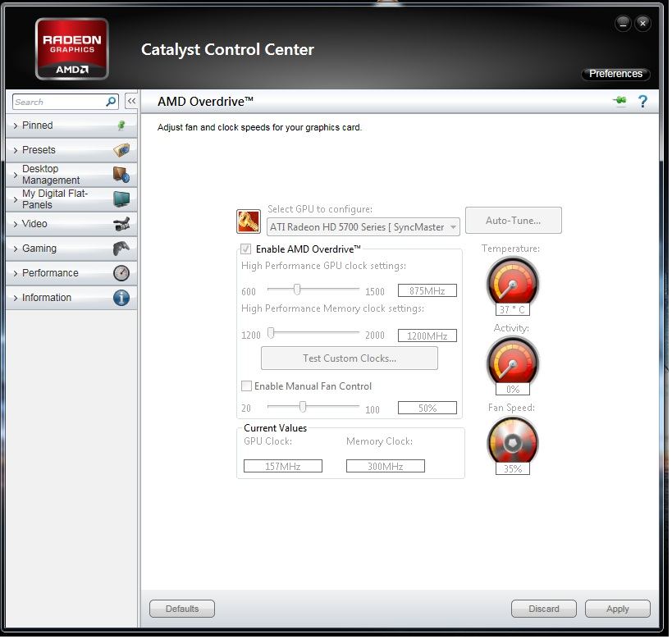Collapse the sidebar with the double-arrow button
This screenshot has height=639, width=672.
tap(131, 101)
